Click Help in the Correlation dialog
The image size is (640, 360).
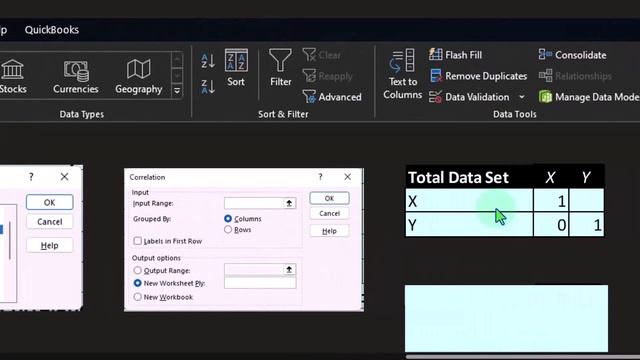pos(329,231)
